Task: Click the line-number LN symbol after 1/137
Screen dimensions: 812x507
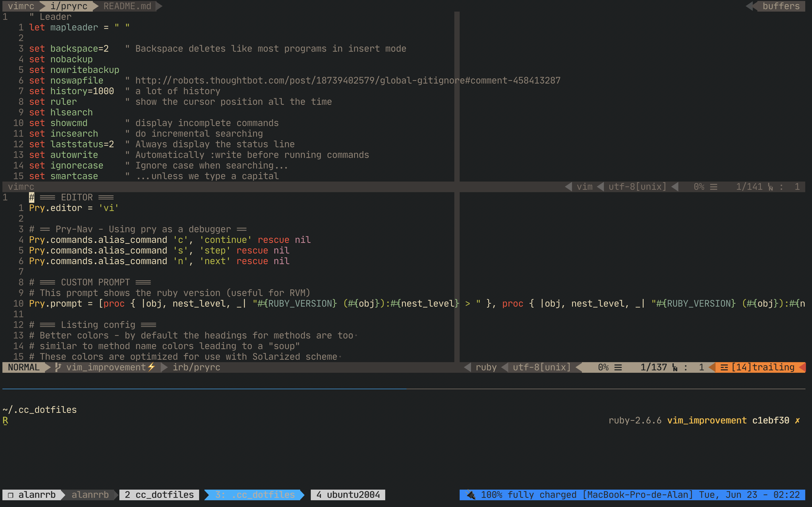Action: (x=674, y=367)
